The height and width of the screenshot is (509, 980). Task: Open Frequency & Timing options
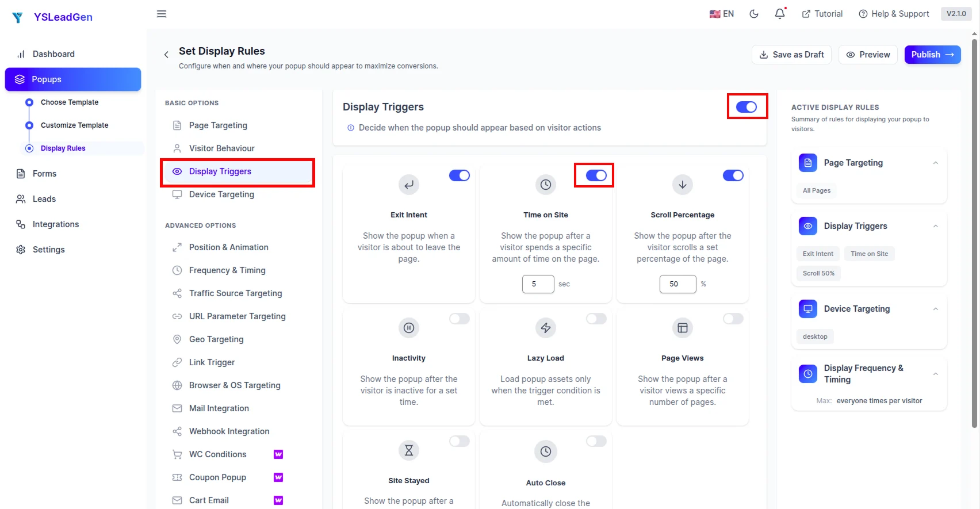click(x=227, y=270)
